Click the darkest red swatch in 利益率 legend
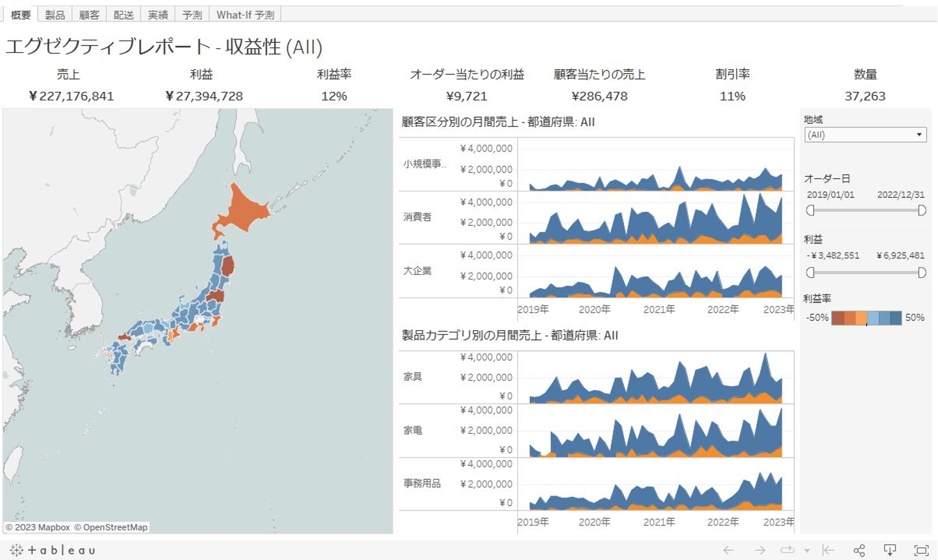Image resolution: width=938 pixels, height=560 pixels. [838, 318]
